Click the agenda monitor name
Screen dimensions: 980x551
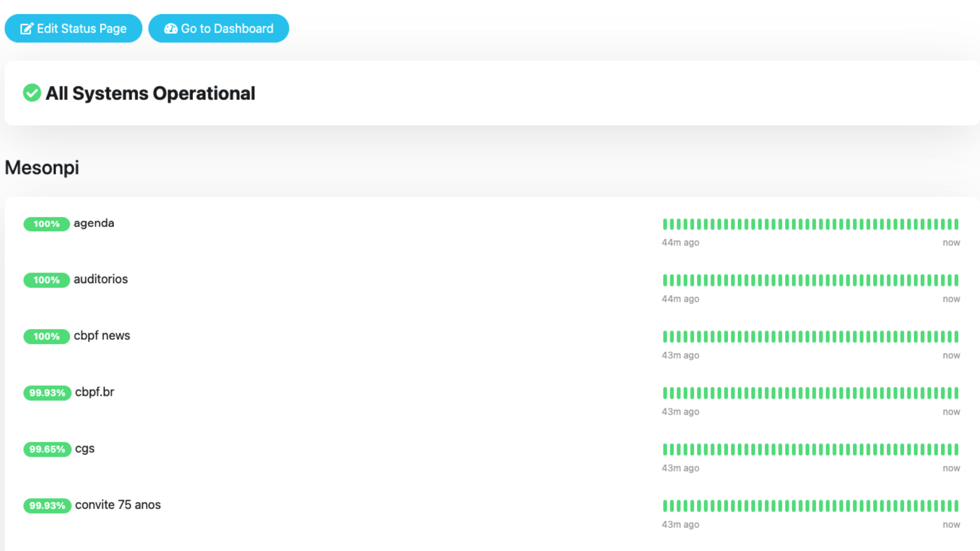[94, 223]
